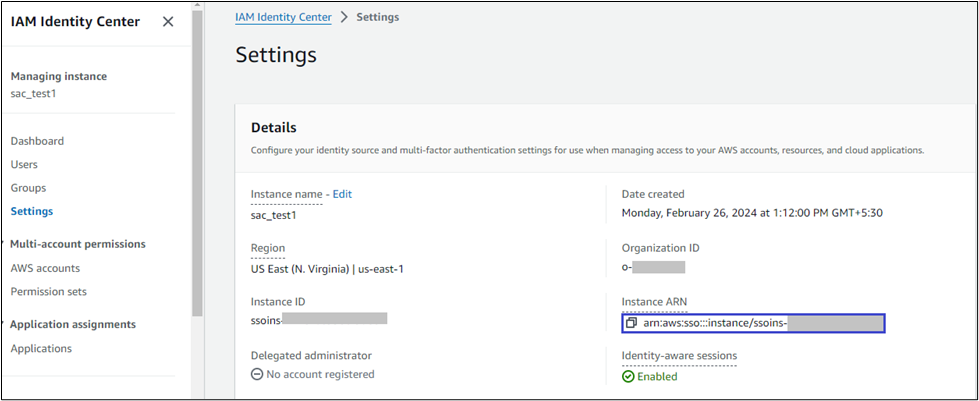The width and height of the screenshot is (979, 401).
Task: Click the green Enabled checkmark icon
Action: (x=628, y=377)
